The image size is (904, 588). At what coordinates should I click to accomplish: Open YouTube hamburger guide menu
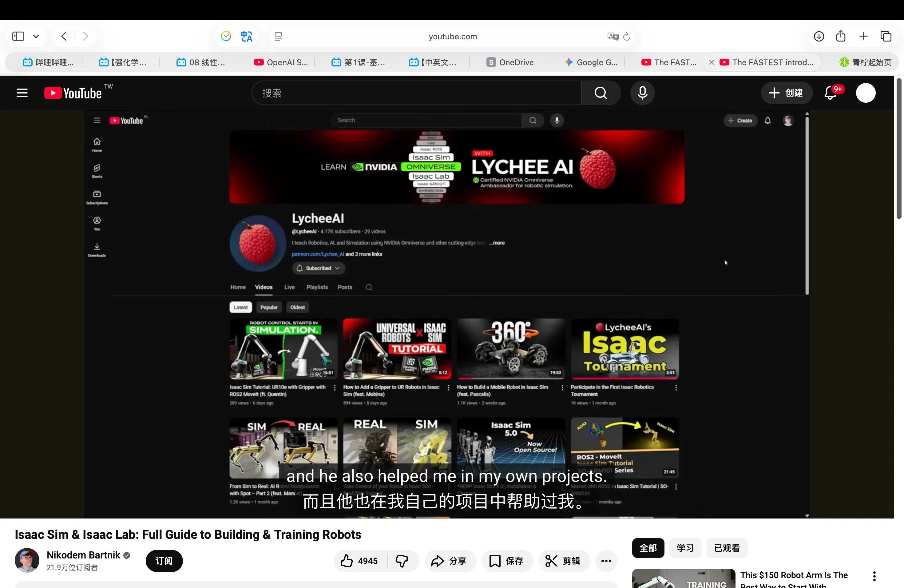click(x=22, y=93)
